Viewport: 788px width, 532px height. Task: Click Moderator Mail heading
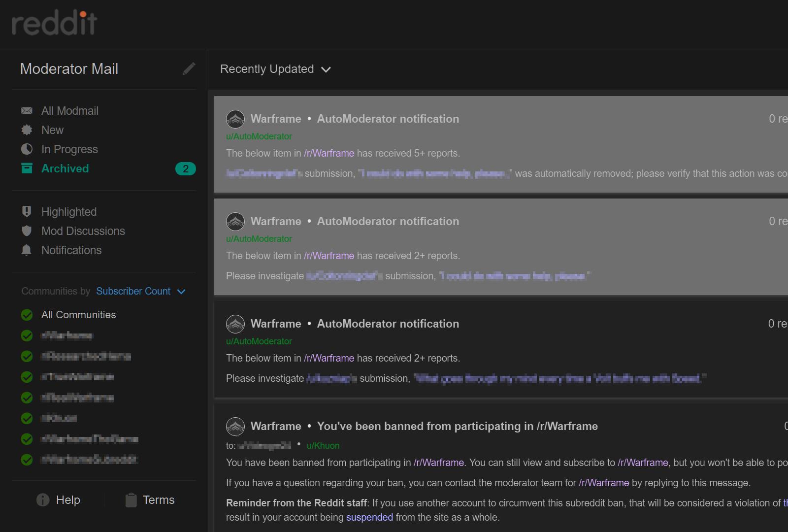(x=69, y=69)
